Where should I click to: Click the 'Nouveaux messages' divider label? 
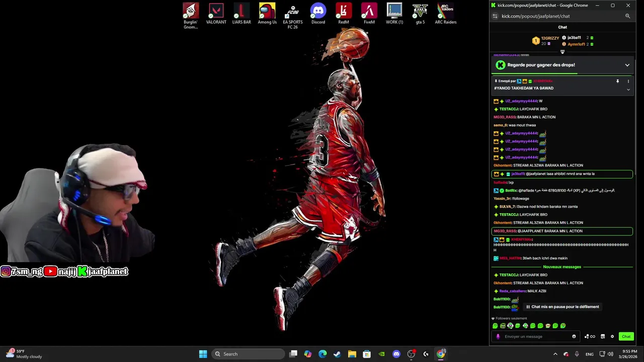coord(562,267)
